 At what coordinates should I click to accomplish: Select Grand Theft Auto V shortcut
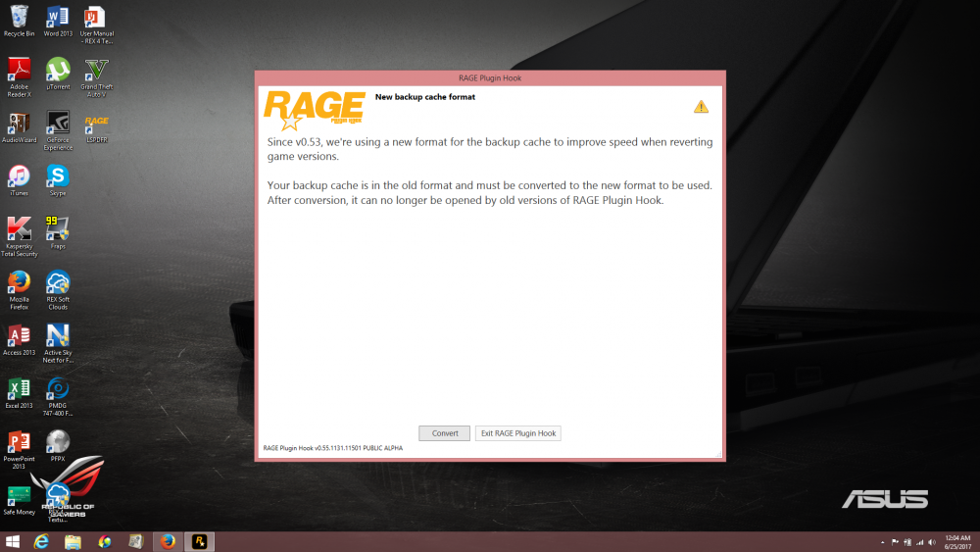96,77
